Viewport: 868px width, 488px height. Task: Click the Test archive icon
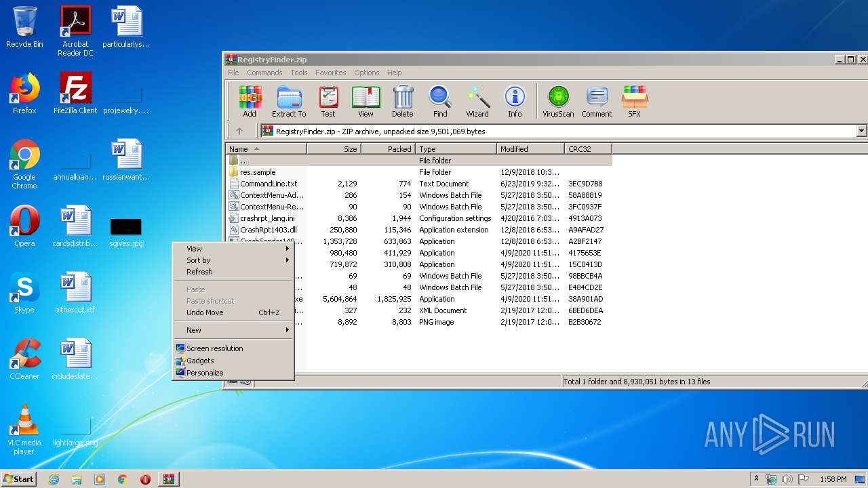tap(328, 102)
